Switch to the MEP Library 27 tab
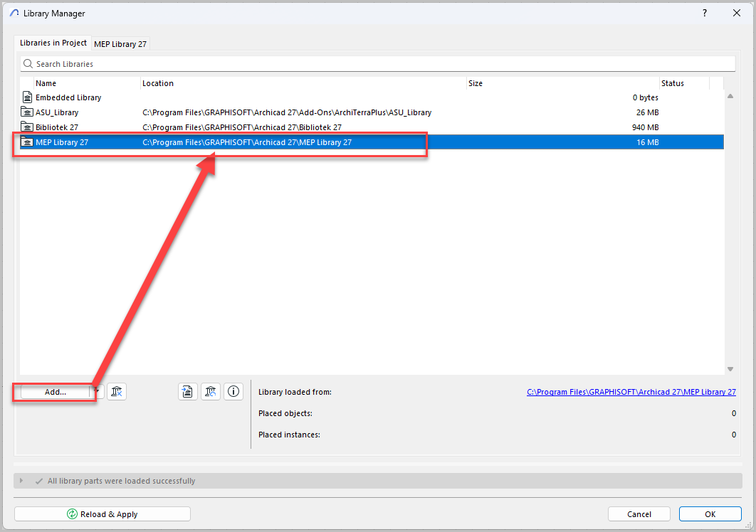Screen dimensions: 756x532 [x=120, y=44]
